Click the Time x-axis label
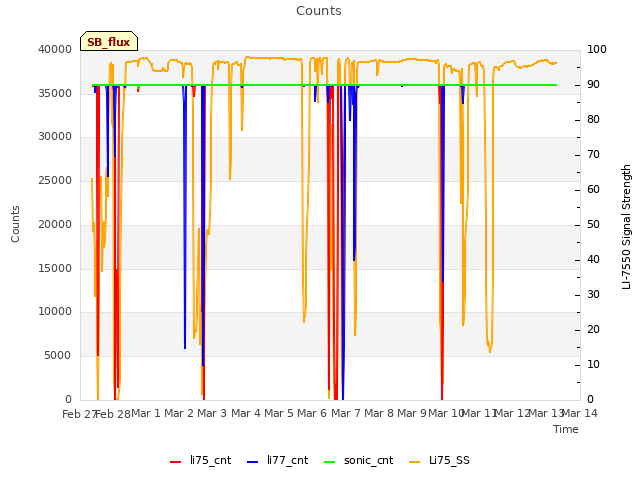This screenshot has height=480, width=640. click(x=566, y=429)
